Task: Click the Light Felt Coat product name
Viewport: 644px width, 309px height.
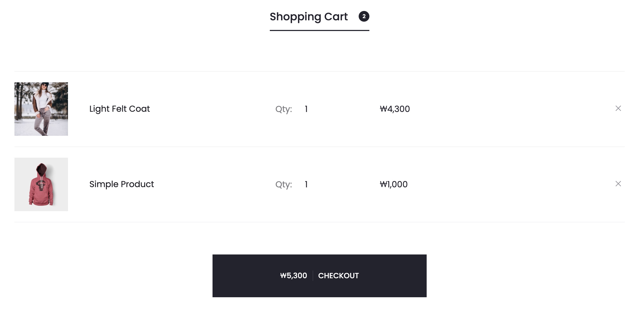Action: (119, 109)
